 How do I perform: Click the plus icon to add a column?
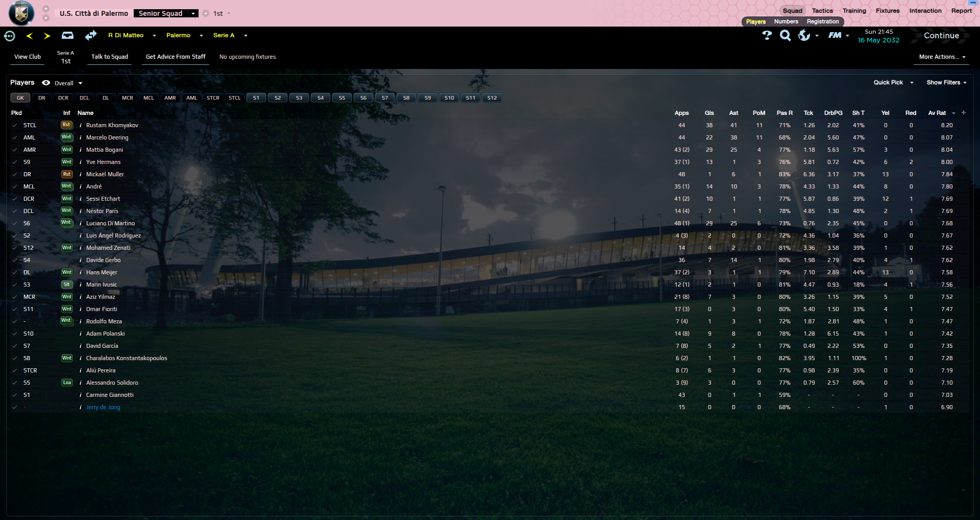964,112
